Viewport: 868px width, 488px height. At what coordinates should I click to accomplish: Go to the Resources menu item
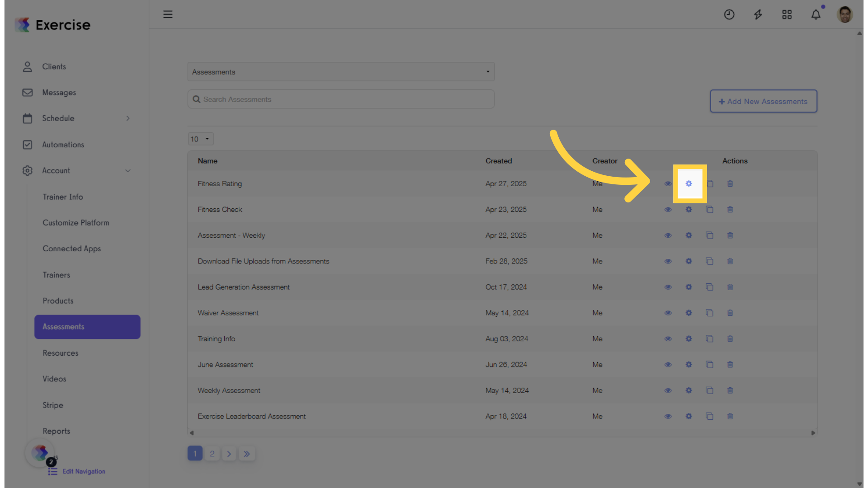pos(61,353)
